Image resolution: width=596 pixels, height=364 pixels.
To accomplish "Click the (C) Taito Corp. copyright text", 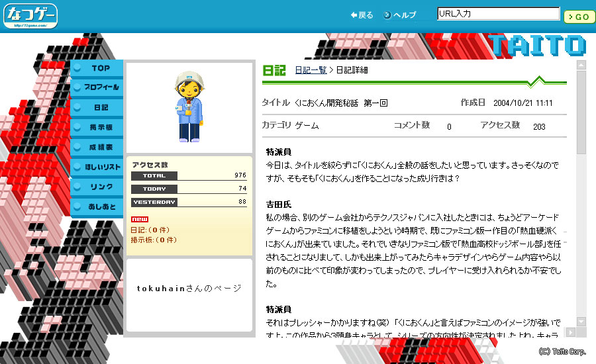I will tap(562, 351).
